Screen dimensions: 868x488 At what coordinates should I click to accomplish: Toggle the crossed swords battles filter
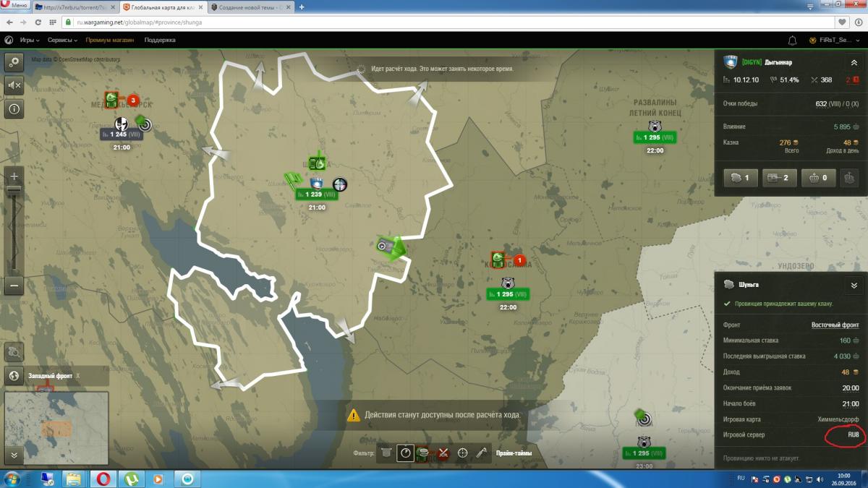coord(443,453)
